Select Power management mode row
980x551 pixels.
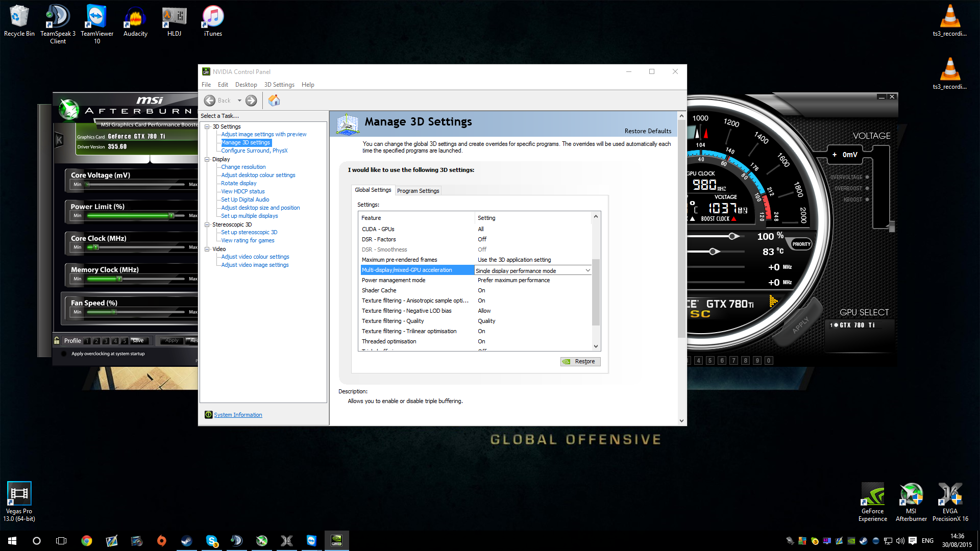(x=476, y=280)
